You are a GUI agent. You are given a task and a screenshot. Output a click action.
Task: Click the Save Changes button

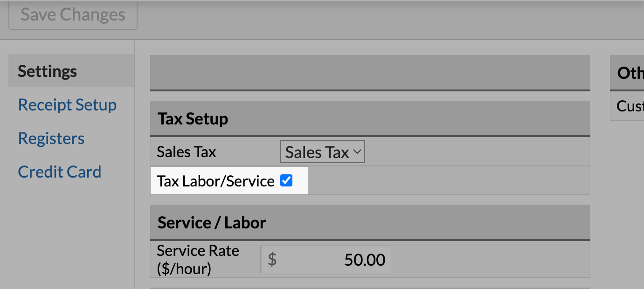click(73, 15)
